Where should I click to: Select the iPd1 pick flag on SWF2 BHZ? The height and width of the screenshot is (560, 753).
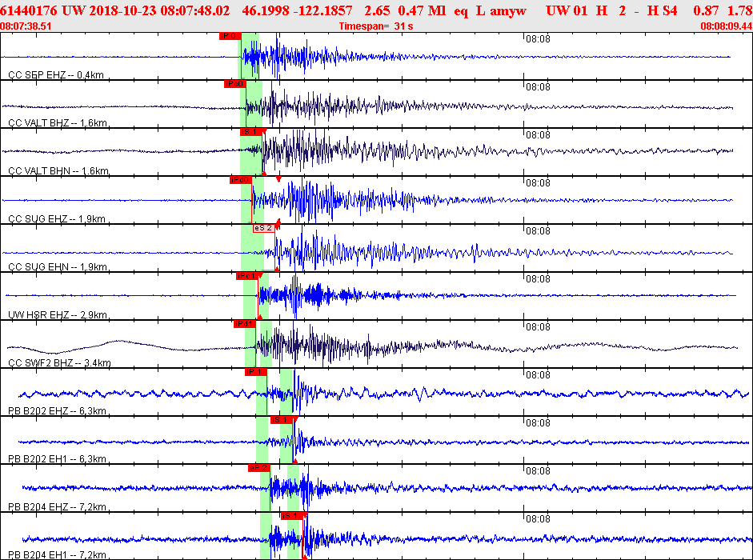(244, 324)
